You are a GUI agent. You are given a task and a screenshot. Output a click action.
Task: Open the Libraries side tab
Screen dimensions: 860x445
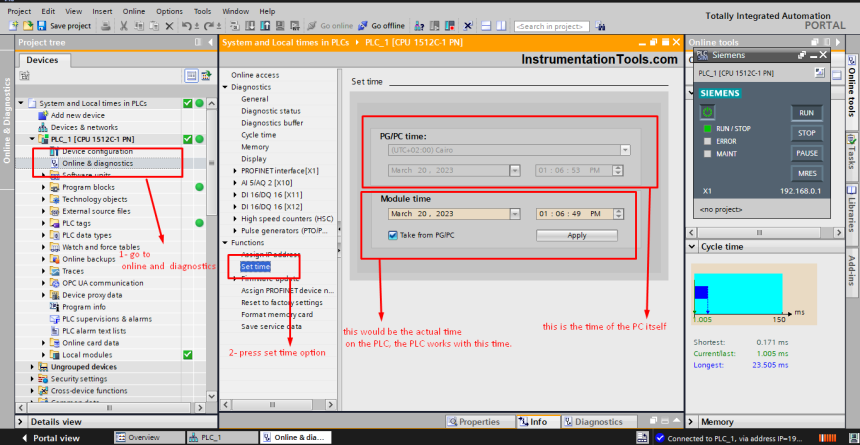click(852, 209)
